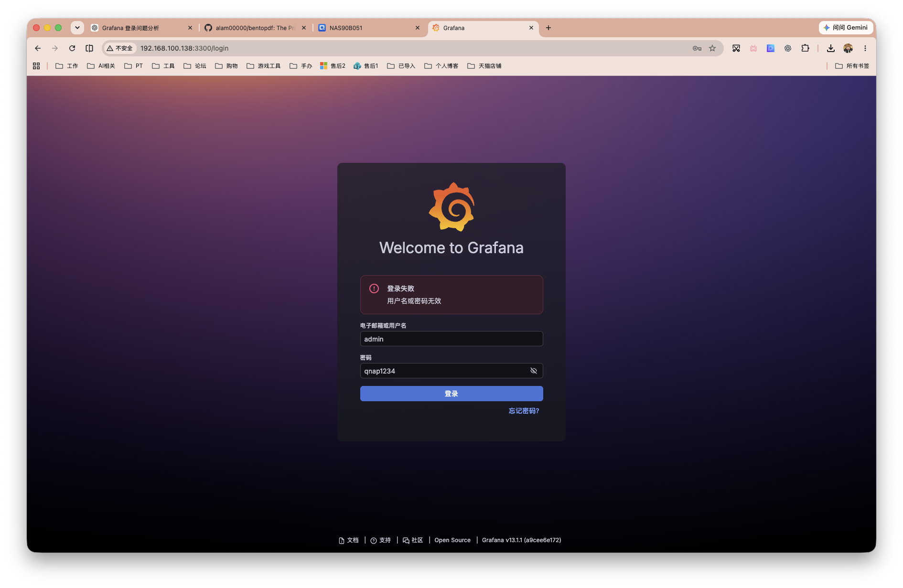This screenshot has width=903, height=588.
Task: Open the 个人博客 bookmark folder
Action: (441, 66)
